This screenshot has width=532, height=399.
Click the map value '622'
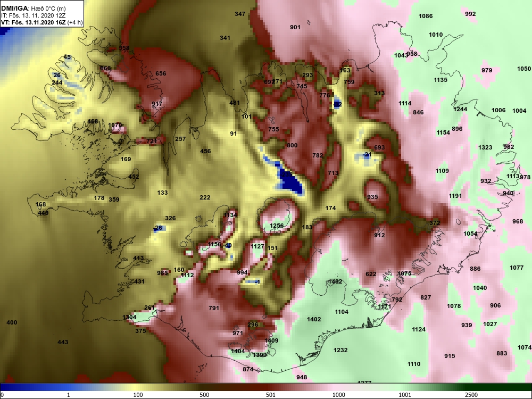point(371,274)
